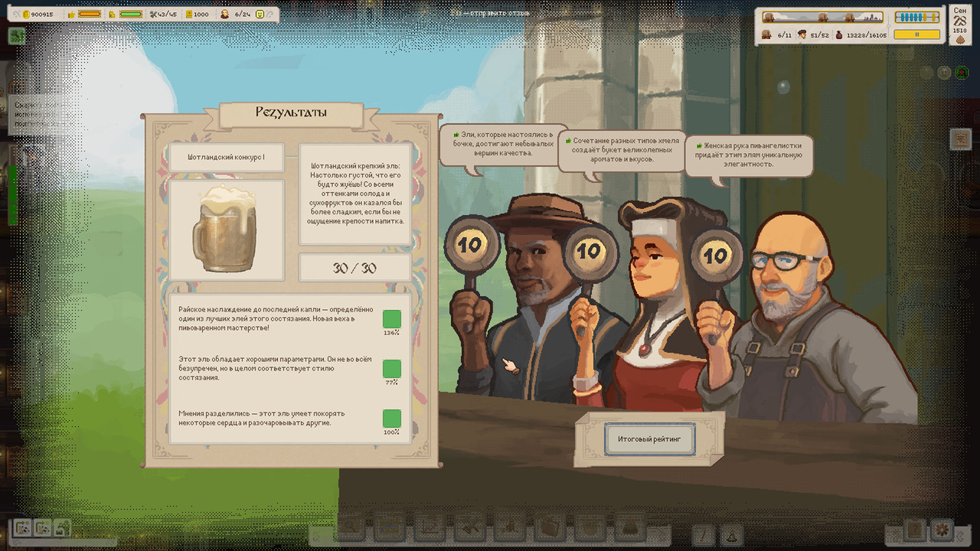Click the green square rated 100%

391,419
